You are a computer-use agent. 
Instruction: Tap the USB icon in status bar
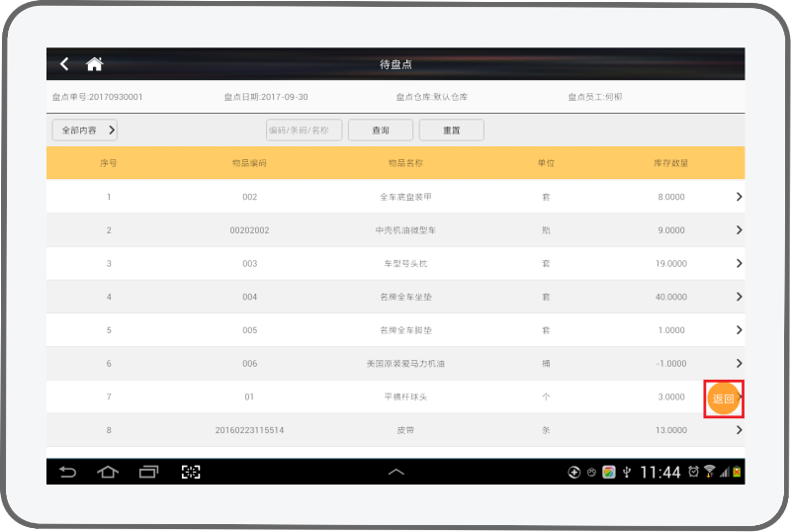coord(626,472)
